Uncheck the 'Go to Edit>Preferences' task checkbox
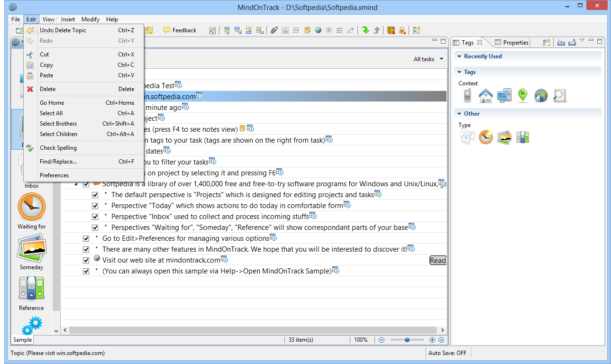The height and width of the screenshot is (364, 611). pyautogui.click(x=86, y=238)
